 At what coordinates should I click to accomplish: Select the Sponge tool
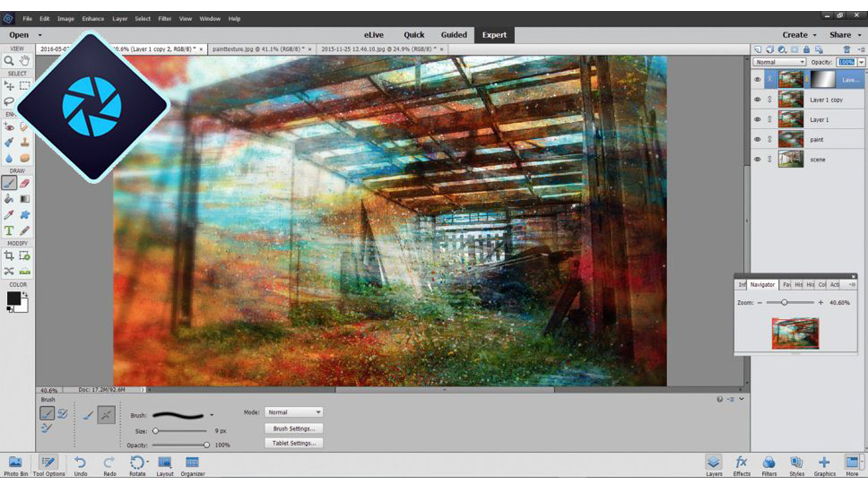click(25, 158)
